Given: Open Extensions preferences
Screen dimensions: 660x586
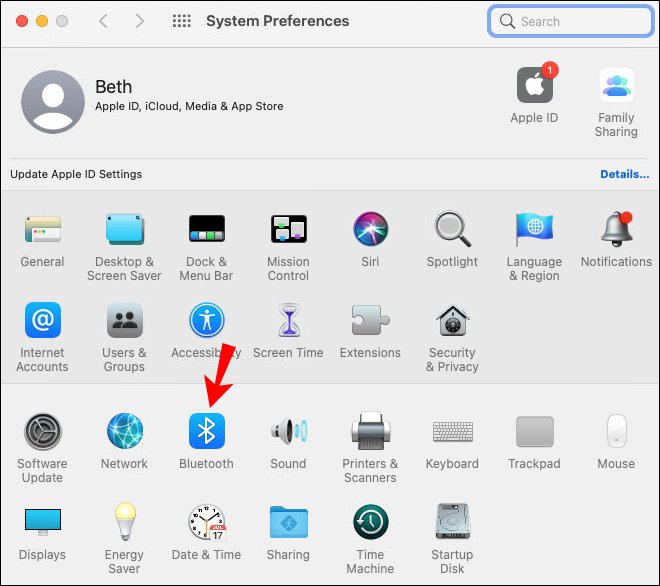Looking at the screenshot, I should [370, 320].
